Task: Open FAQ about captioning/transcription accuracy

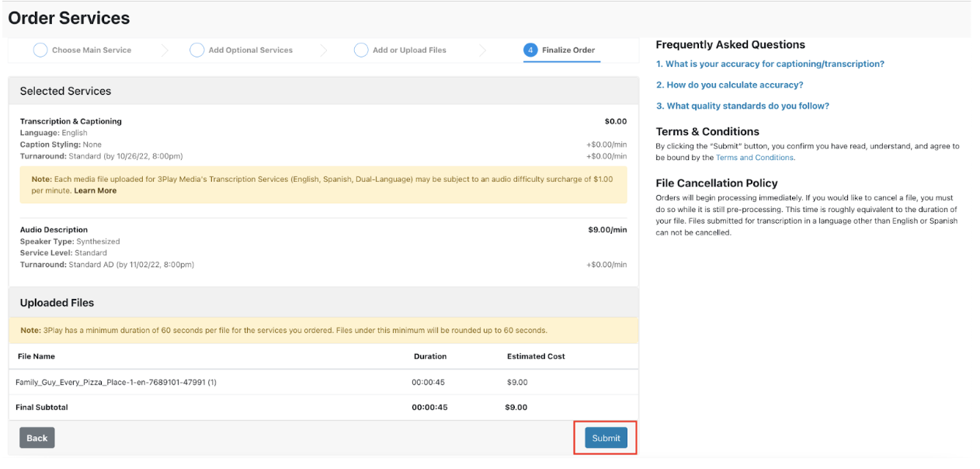Action: [x=770, y=64]
